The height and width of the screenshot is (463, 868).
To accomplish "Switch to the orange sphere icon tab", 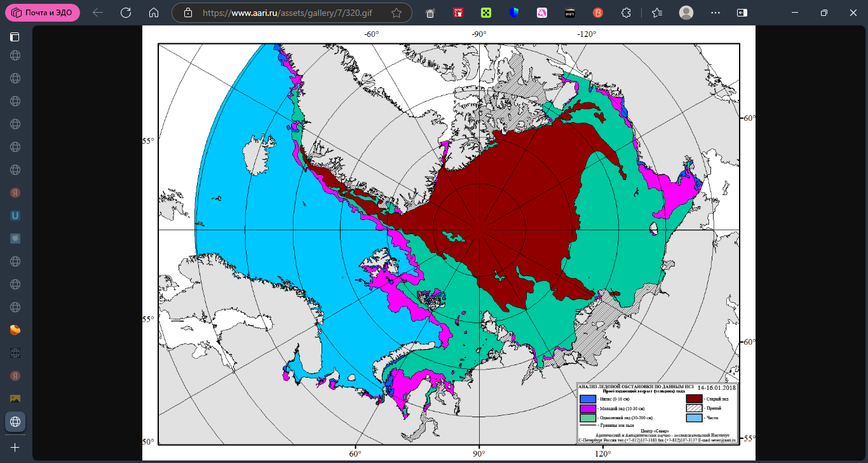I will (x=15, y=330).
